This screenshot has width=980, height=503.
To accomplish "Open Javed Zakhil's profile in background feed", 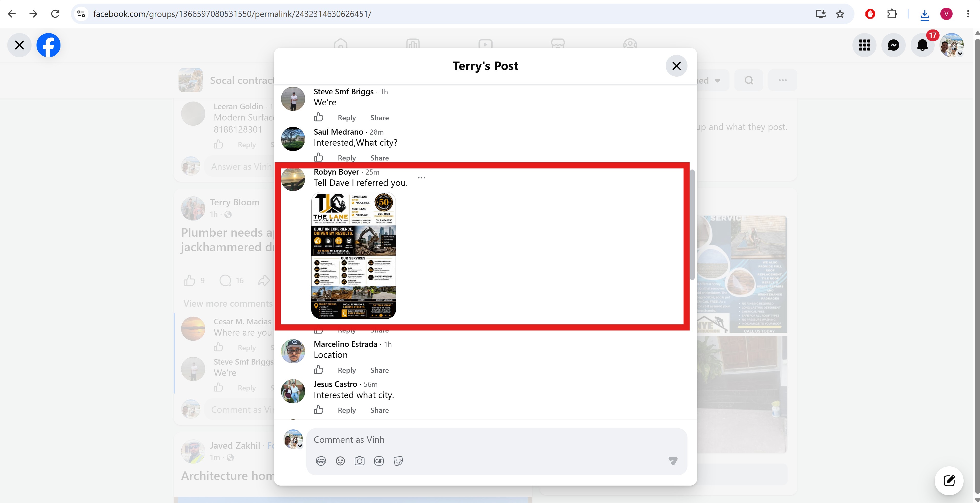I will (x=235, y=446).
